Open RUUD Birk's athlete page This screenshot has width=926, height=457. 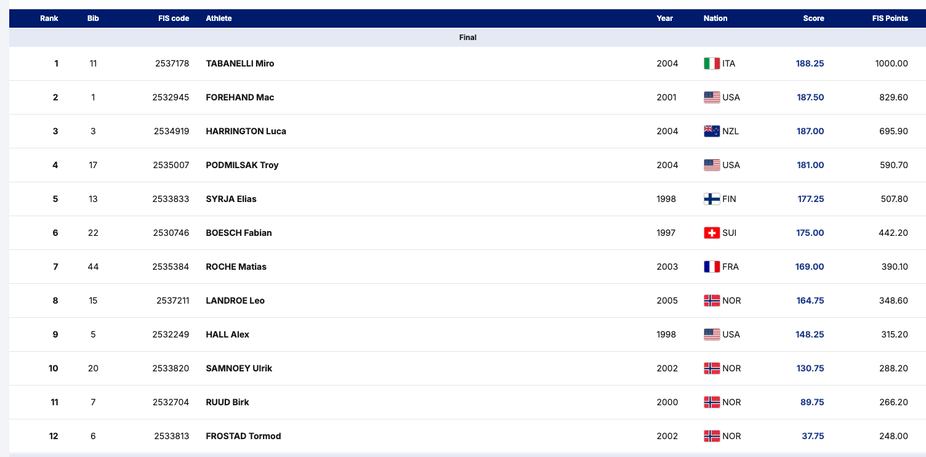click(227, 402)
